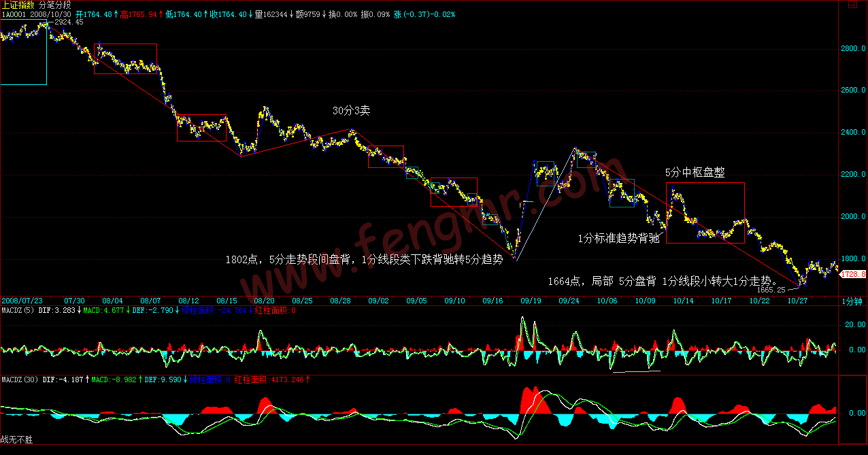Click the 2924.45 high price marker
The image size is (868, 455).
[x=68, y=22]
